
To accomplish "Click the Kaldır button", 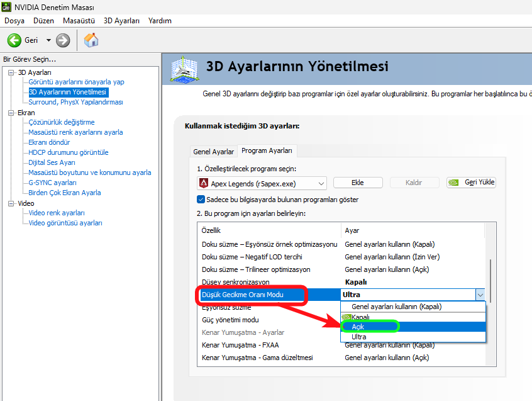I will [x=414, y=183].
